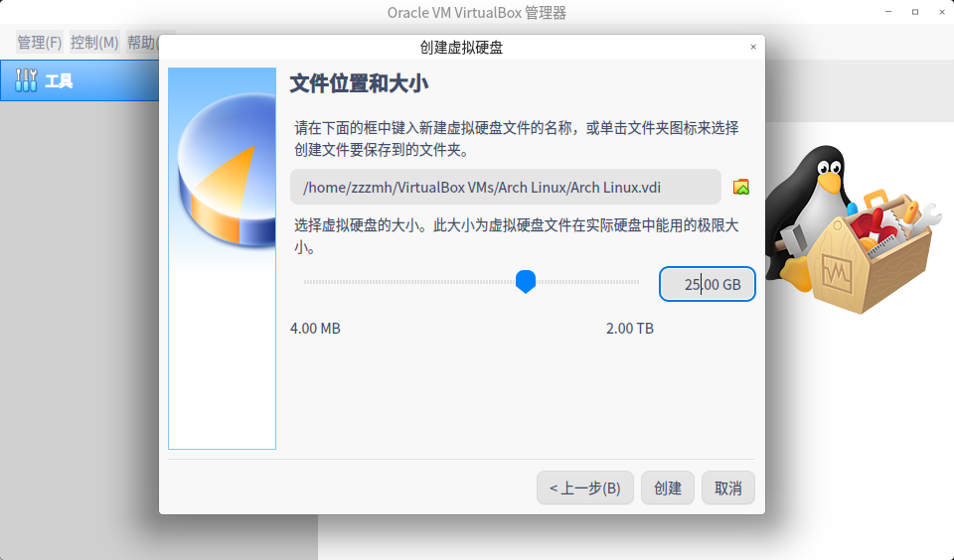Click the 取消 cancel button

click(728, 488)
